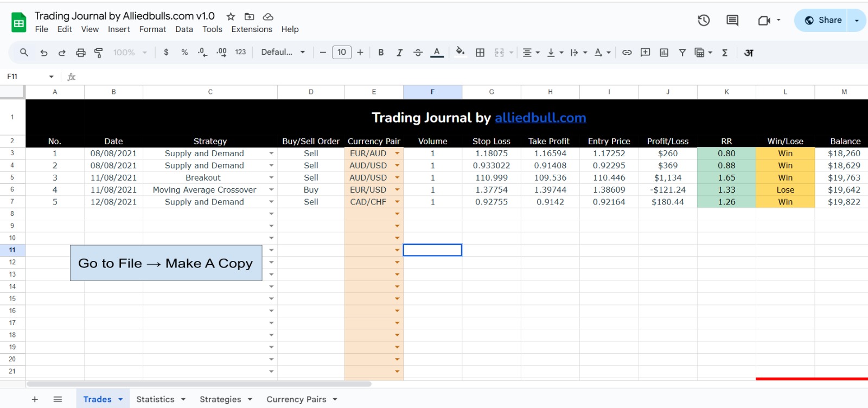Screen dimensions: 868x408
Task: Open the comments history icon
Action: point(732,21)
